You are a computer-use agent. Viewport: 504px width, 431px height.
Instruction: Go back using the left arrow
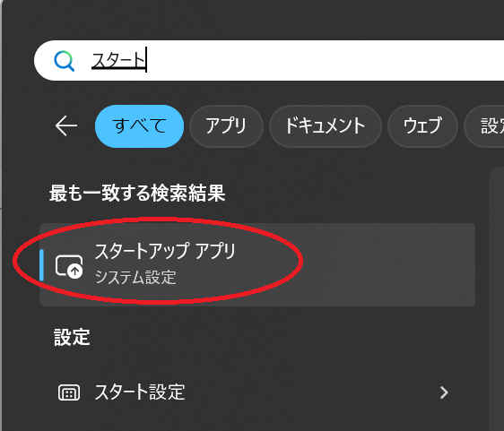pyautogui.click(x=66, y=126)
